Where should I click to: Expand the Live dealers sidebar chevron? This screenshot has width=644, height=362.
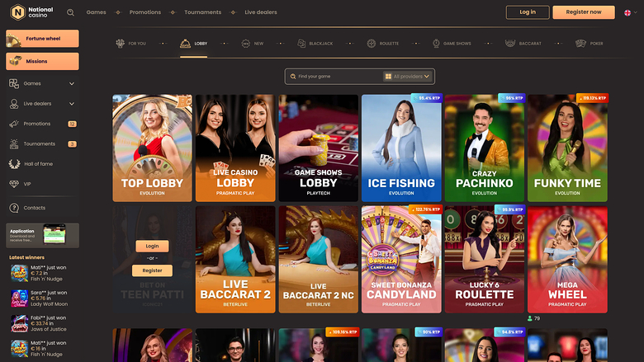pos(72,104)
